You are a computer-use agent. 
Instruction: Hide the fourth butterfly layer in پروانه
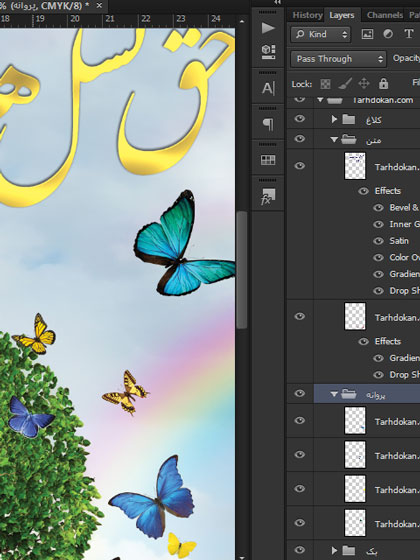point(300,522)
